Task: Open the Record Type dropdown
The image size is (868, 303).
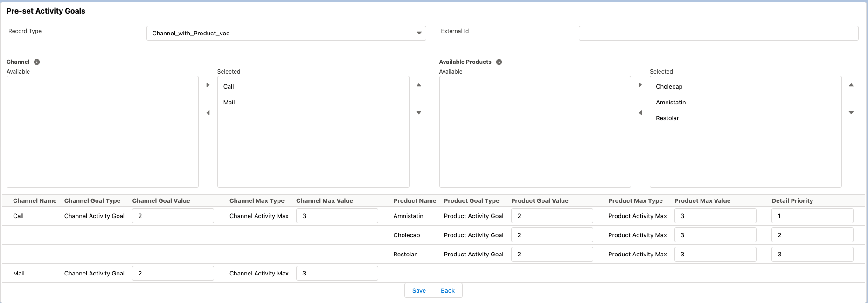Action: coord(286,33)
